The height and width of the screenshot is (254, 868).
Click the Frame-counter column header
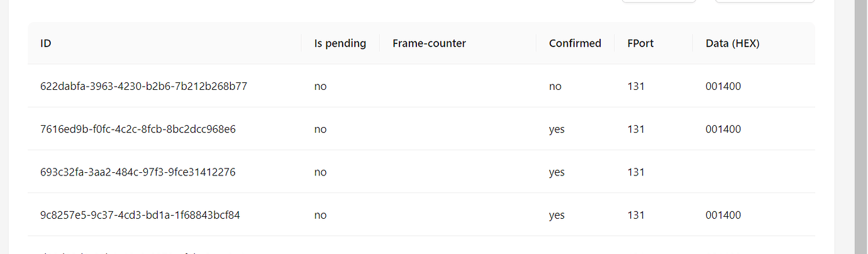click(429, 43)
